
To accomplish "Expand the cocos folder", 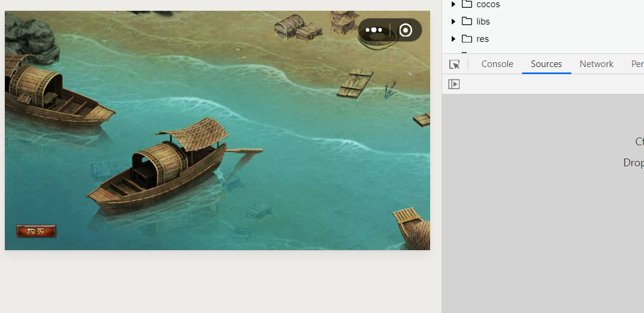I will point(453,4).
